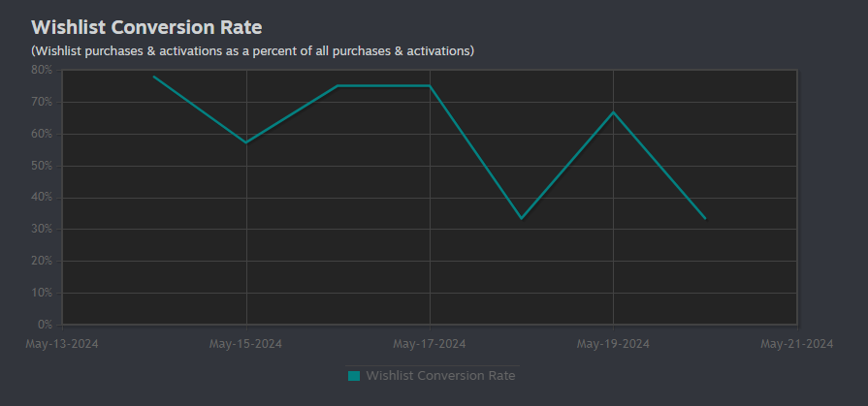The height and width of the screenshot is (406, 868).
Task: Click the May-13-2024 x-axis label
Action: (62, 344)
